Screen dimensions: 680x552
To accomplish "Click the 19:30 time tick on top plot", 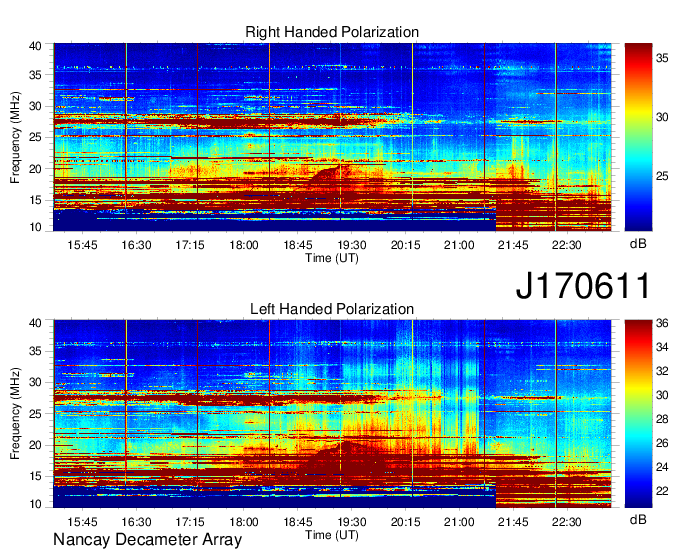I will click(352, 245).
